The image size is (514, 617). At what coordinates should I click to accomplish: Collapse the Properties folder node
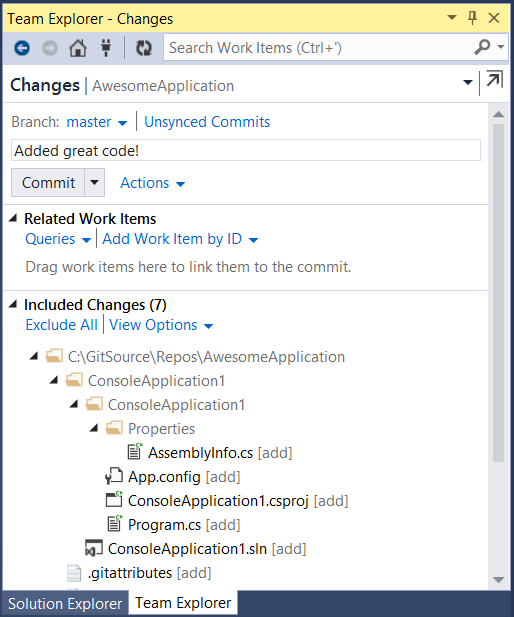[94, 428]
